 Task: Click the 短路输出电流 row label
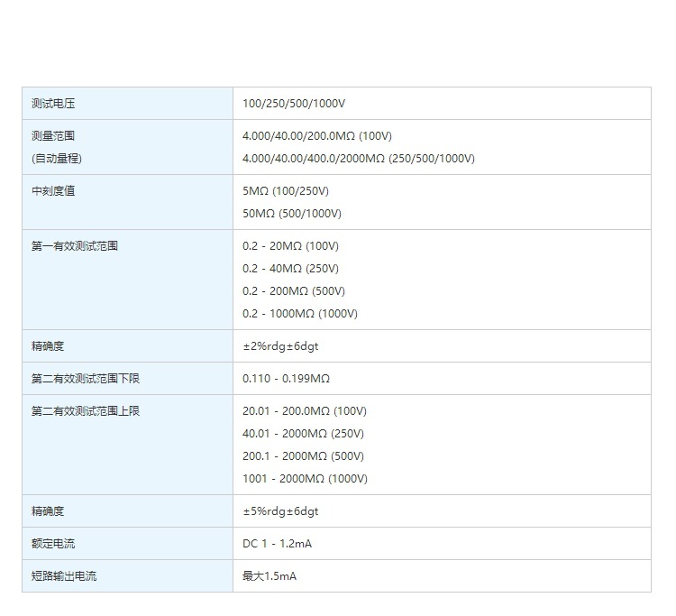[64, 576]
